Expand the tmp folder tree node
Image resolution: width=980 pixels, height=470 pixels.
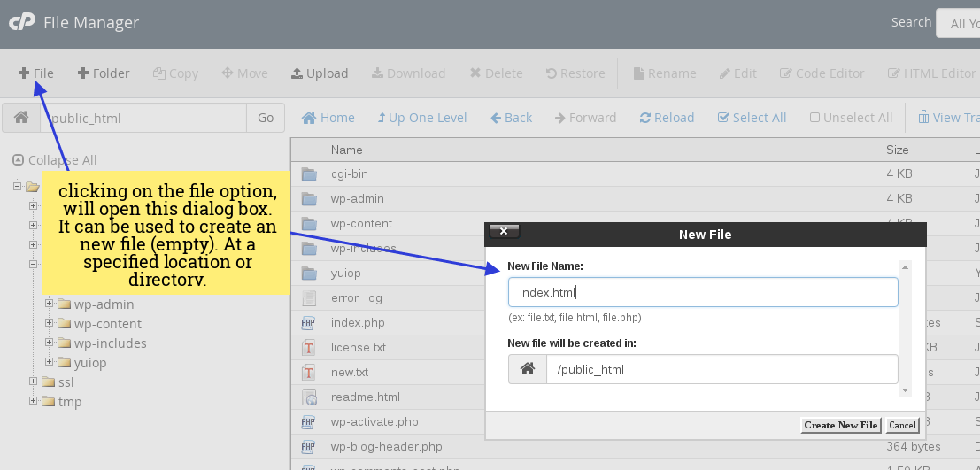tap(34, 402)
